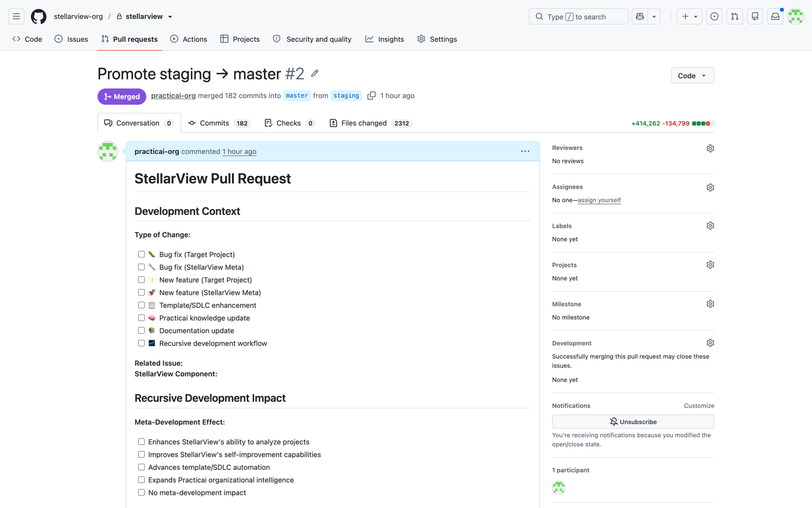This screenshot has height=508, width=812.
Task: Edit Development with the gear icon
Action: click(710, 343)
